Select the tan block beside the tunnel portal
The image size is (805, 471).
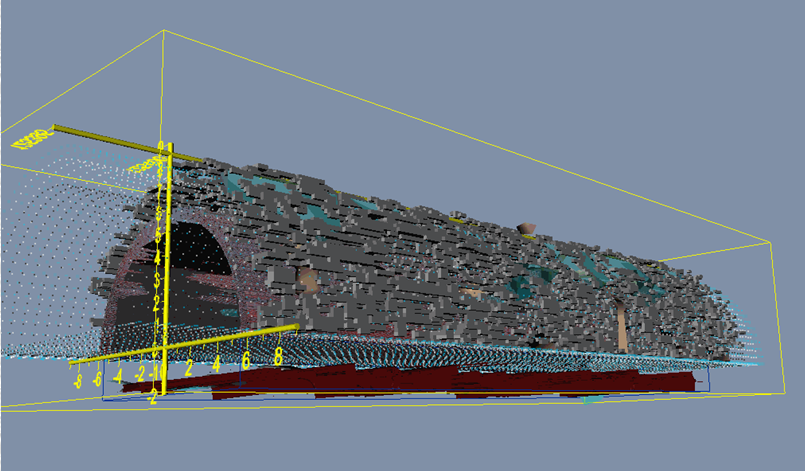(308, 280)
